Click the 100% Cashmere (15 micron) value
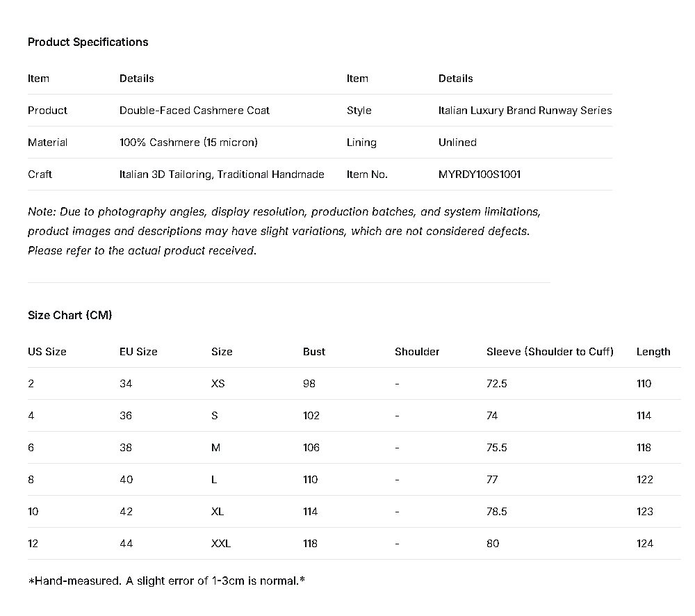The image size is (695, 616). pos(188,143)
